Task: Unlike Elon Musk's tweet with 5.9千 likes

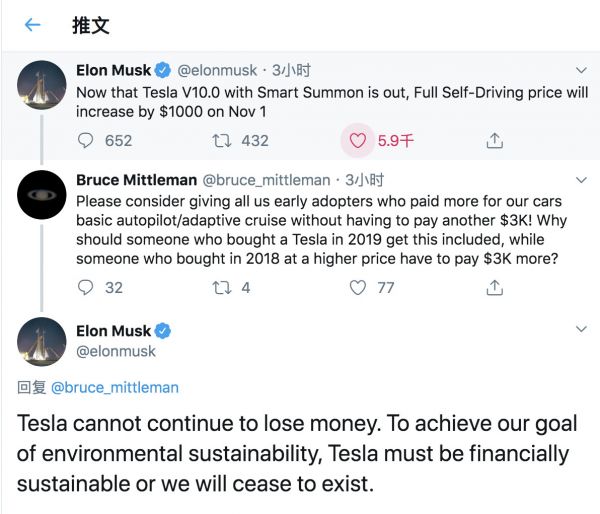Action: [x=357, y=141]
